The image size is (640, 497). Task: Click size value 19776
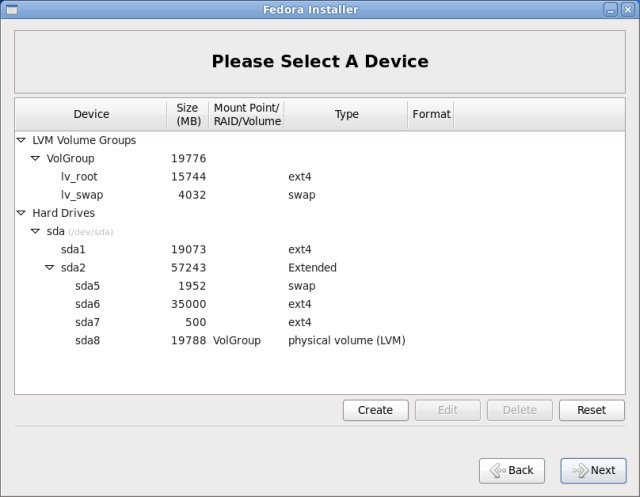click(x=189, y=158)
